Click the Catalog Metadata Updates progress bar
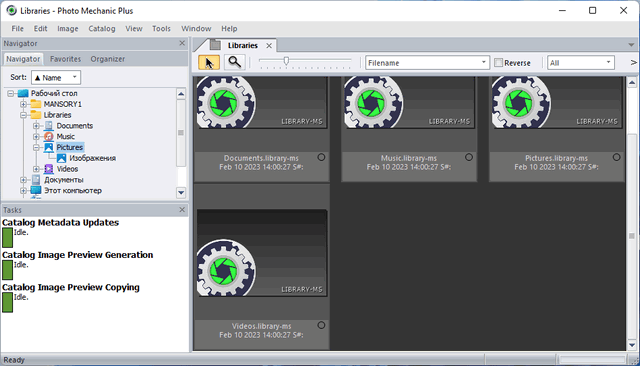Image resolution: width=640 pixels, height=366 pixels. pyautogui.click(x=7, y=237)
